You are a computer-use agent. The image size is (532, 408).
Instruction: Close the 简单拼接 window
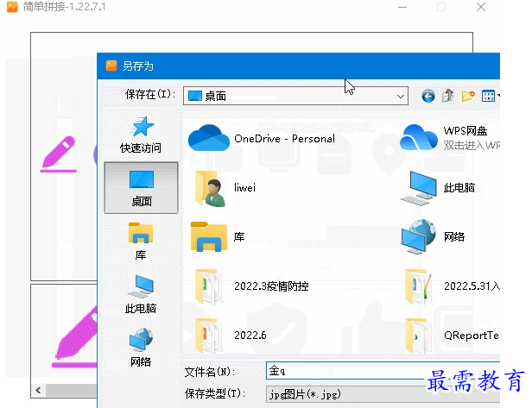[x=481, y=7]
